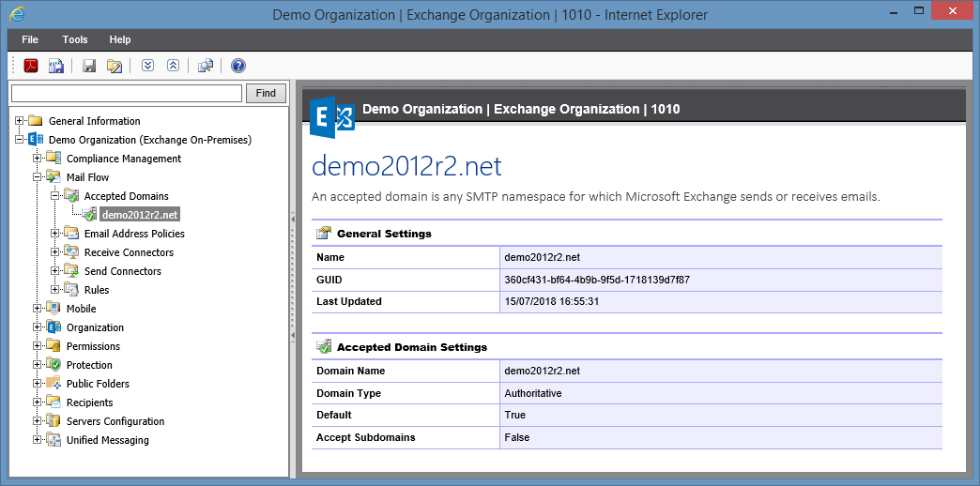Expand all nodes with double down arrow icon
Image resolution: width=980 pixels, height=486 pixels.
coord(147,66)
